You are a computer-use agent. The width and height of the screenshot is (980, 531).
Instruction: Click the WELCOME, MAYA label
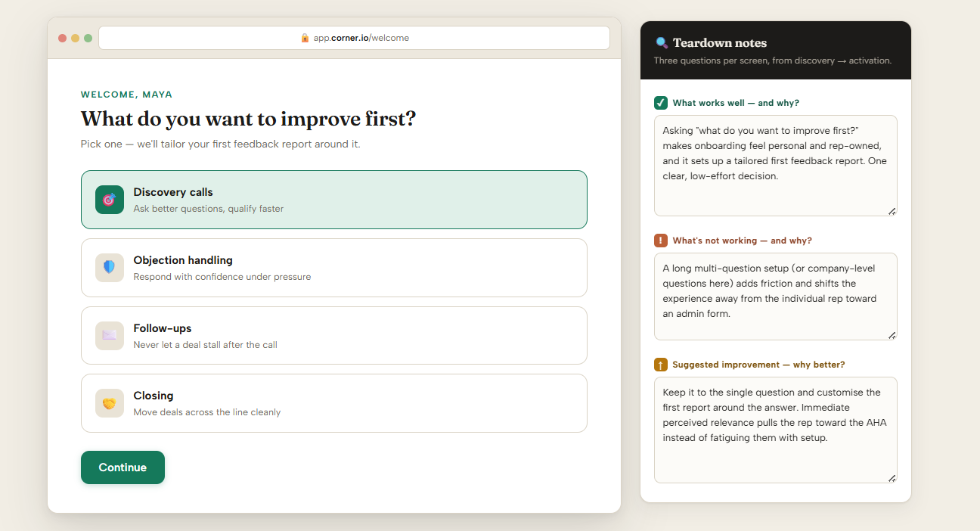tap(126, 95)
